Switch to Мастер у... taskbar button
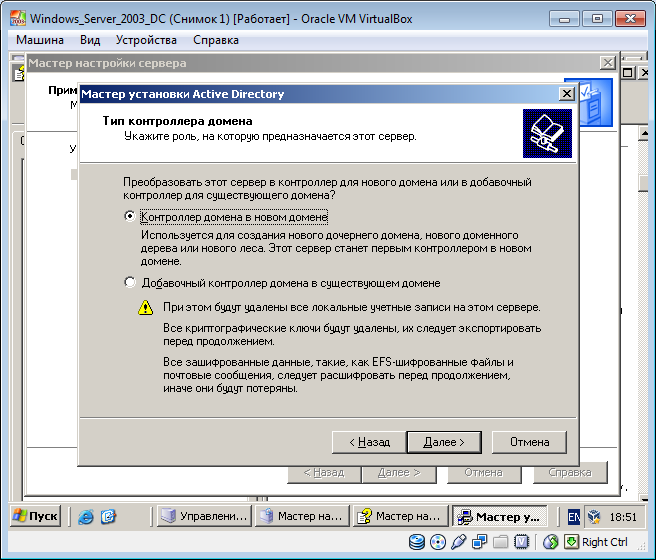 coord(499,516)
